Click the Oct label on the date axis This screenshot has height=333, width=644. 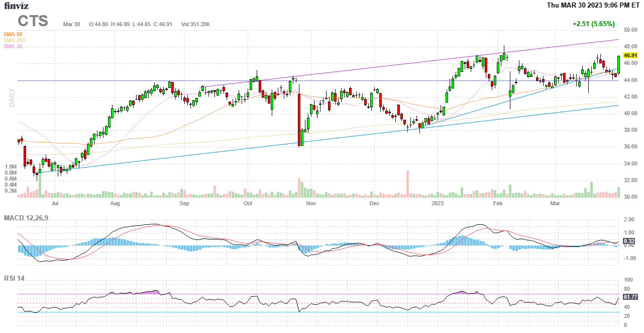[x=248, y=203]
